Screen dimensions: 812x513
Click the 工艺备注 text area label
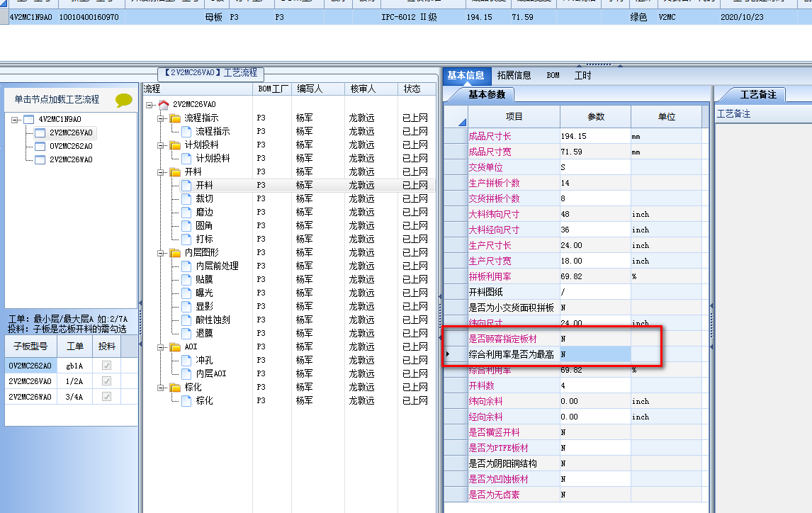733,114
